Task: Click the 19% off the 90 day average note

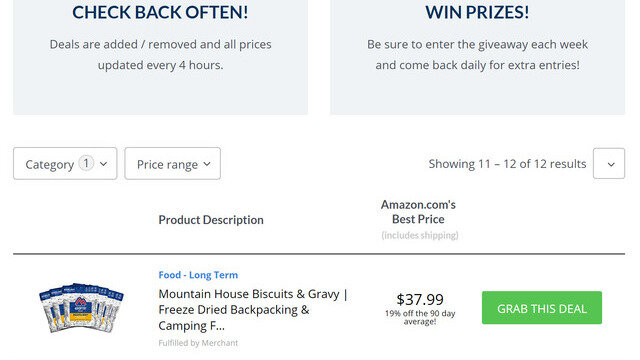Action: 420,318
